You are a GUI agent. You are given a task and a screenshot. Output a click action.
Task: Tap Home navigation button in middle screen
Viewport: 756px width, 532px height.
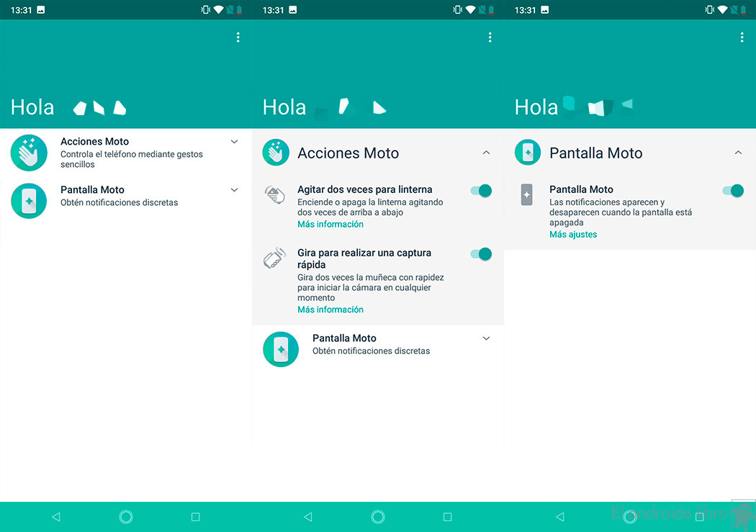(378, 517)
